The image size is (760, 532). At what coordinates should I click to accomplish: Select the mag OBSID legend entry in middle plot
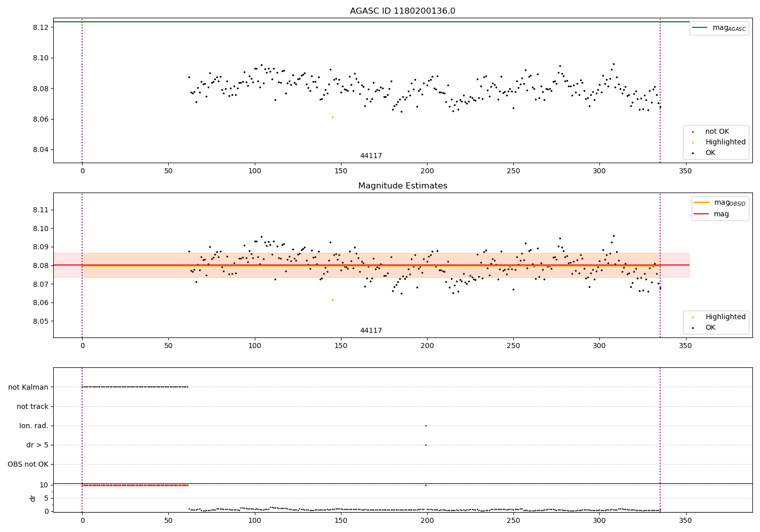coord(719,203)
